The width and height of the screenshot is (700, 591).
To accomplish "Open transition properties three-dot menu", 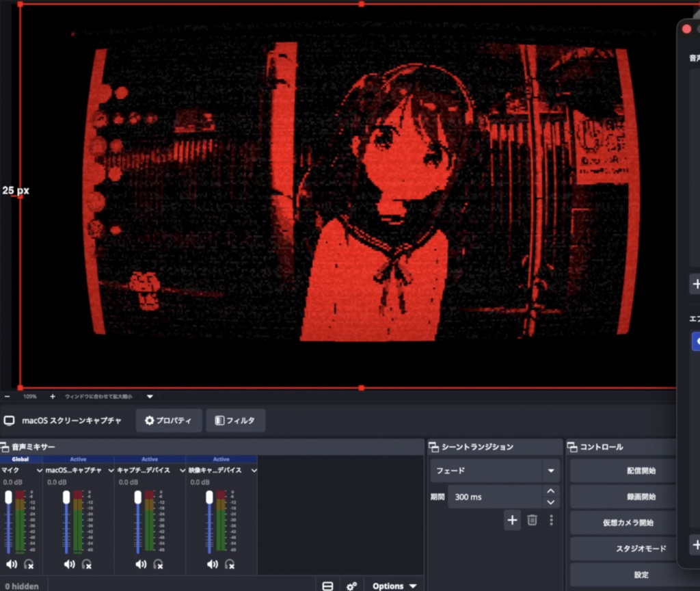I will click(x=552, y=520).
